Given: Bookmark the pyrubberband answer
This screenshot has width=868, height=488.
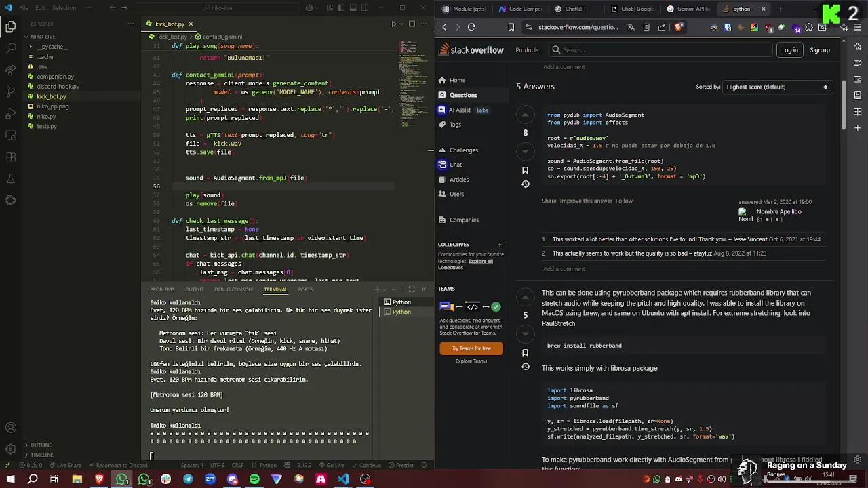Looking at the screenshot, I should pyautogui.click(x=525, y=352).
